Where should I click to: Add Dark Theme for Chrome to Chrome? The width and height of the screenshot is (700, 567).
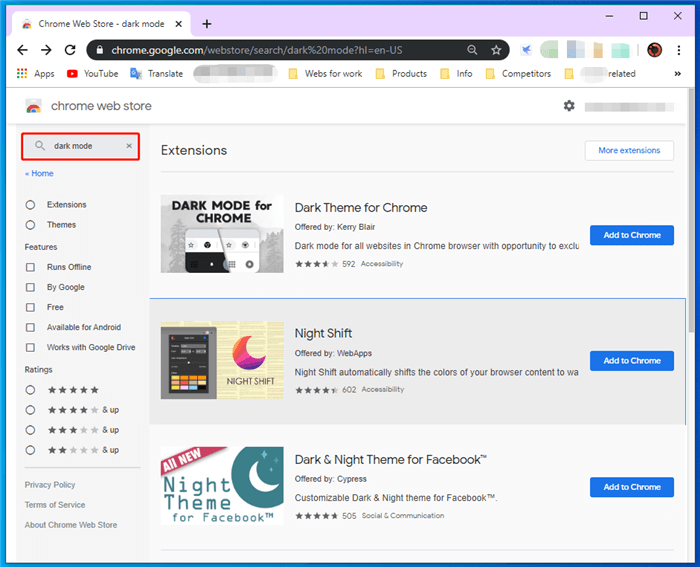click(632, 235)
